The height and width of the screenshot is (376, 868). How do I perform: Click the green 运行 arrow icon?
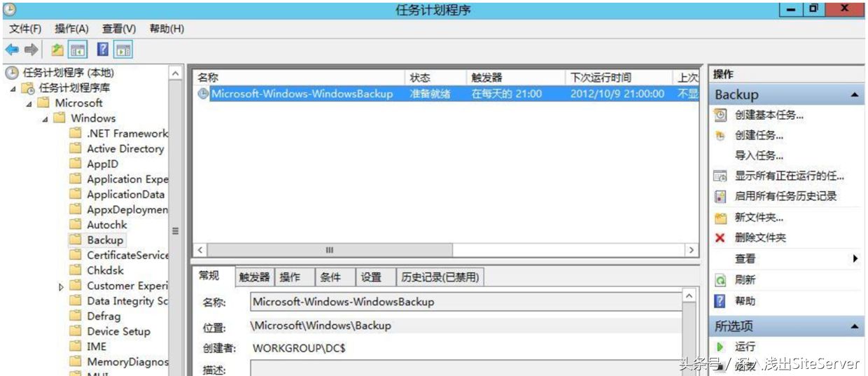720,347
